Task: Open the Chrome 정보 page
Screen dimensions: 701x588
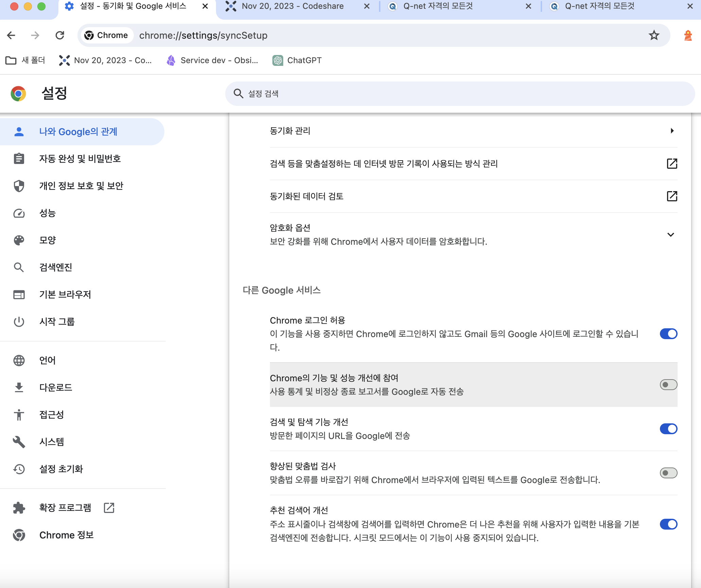Action: [82, 535]
